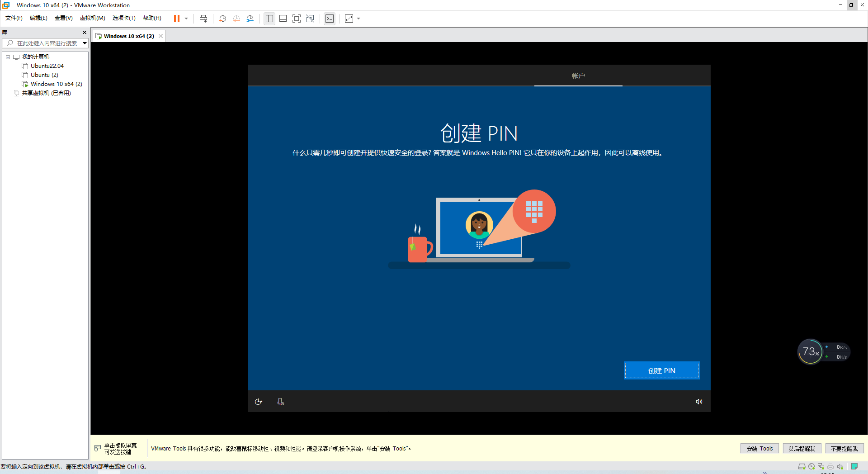868x474 pixels.
Task: Show the console view toolbar icon
Action: (x=330, y=19)
